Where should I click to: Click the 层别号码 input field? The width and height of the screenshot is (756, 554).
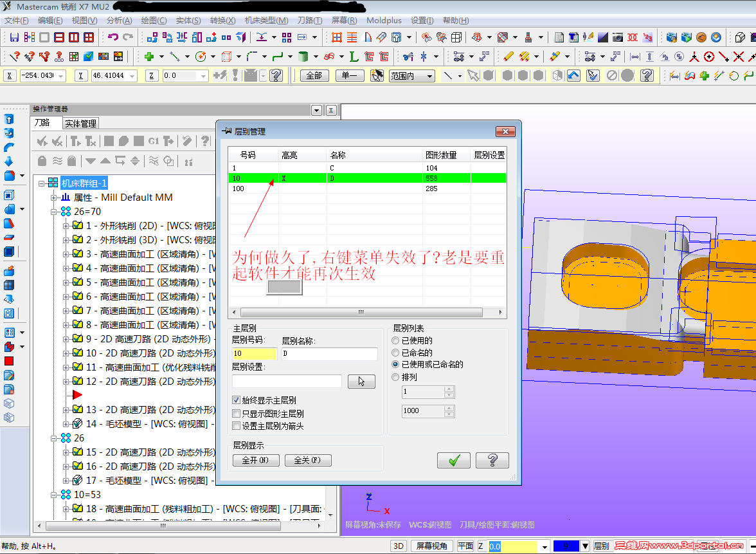[255, 354]
